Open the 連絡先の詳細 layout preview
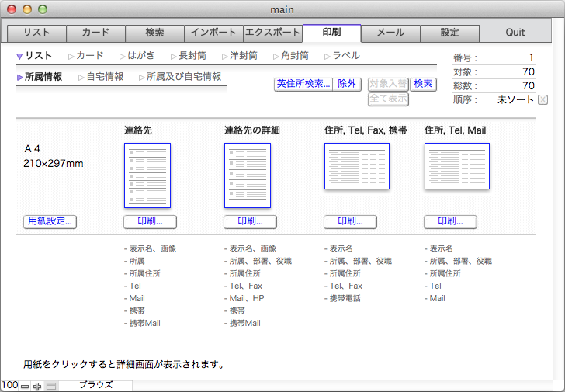This screenshot has height=392, width=565. point(247,175)
